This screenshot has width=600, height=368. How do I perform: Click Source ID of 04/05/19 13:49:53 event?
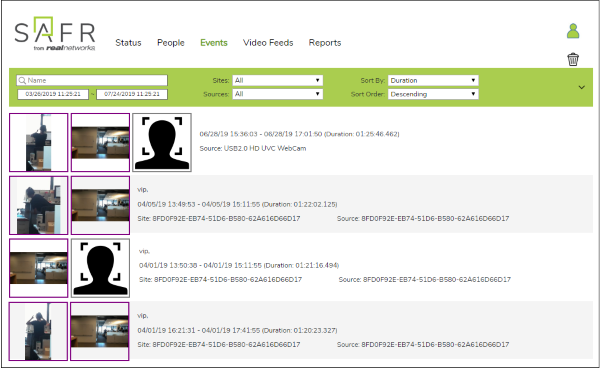pos(423,219)
